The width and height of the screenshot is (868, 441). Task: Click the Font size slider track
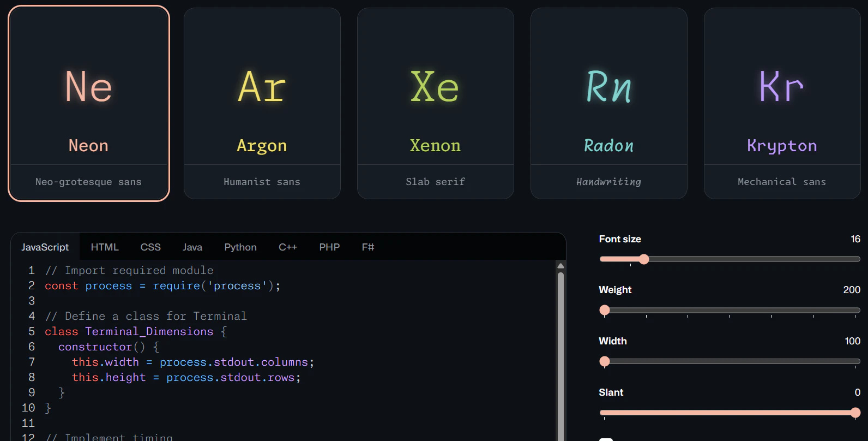point(730,259)
